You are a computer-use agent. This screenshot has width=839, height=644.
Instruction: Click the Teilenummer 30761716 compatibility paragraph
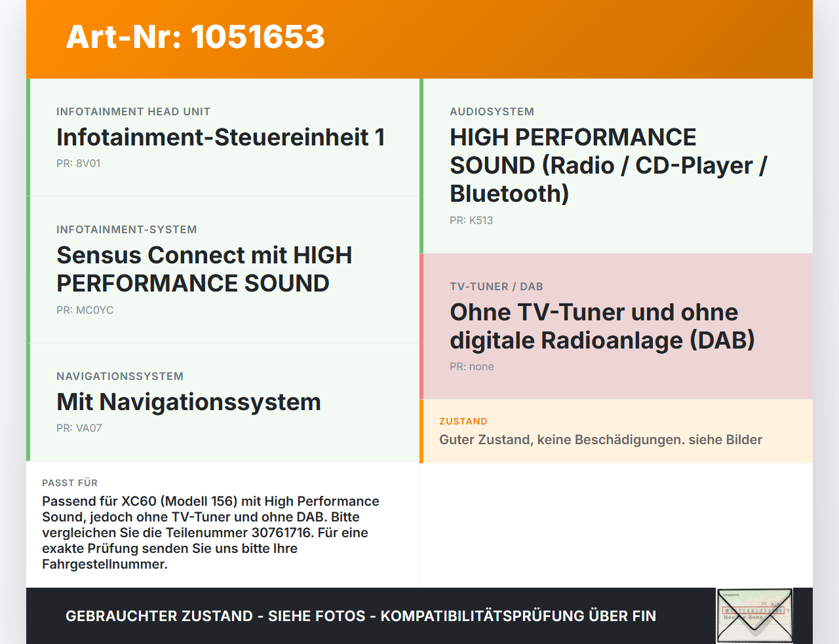[210, 533]
